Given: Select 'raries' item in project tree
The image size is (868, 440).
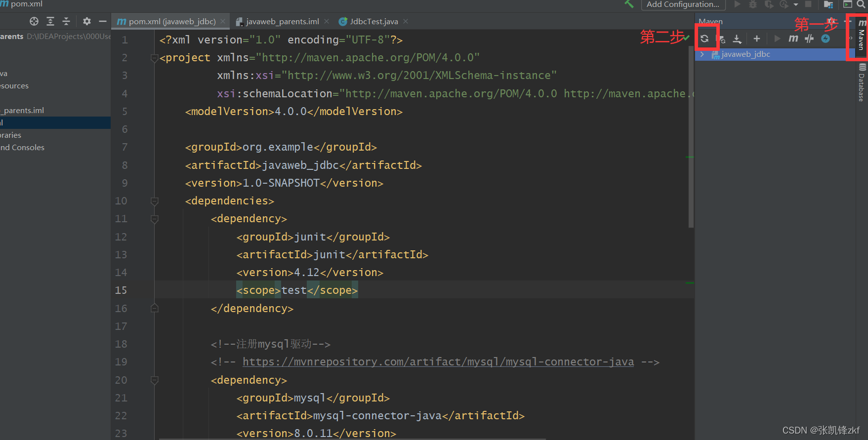Looking at the screenshot, I should pos(11,135).
